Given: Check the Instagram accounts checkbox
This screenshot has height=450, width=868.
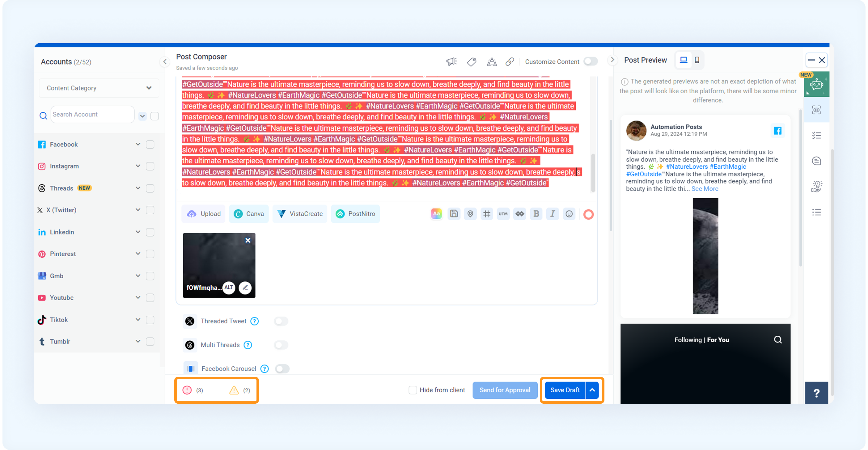Looking at the screenshot, I should [150, 166].
